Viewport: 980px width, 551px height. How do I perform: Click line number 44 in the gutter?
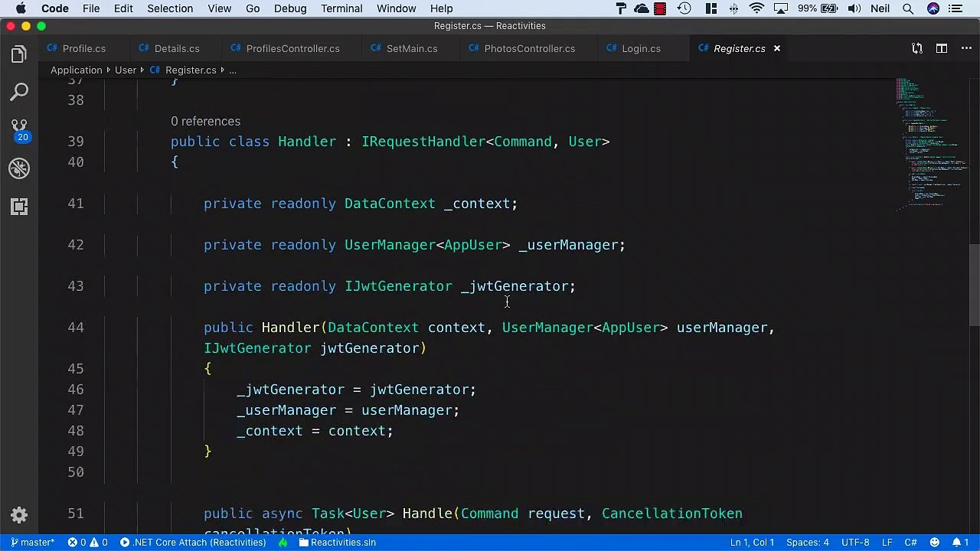(76, 328)
